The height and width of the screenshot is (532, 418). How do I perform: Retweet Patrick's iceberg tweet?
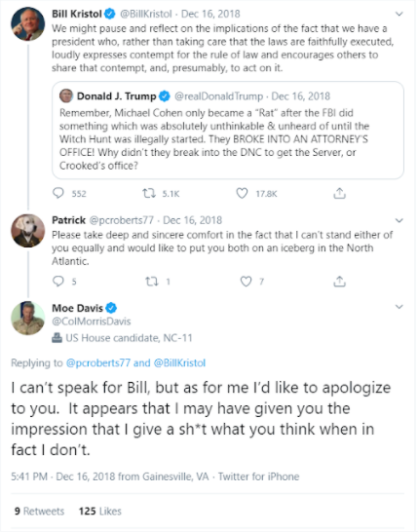(152, 282)
